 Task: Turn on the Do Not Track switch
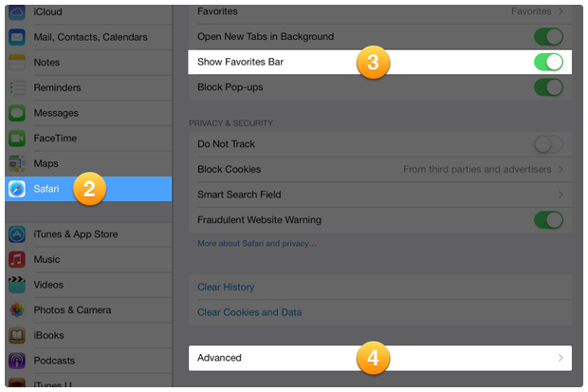click(548, 144)
